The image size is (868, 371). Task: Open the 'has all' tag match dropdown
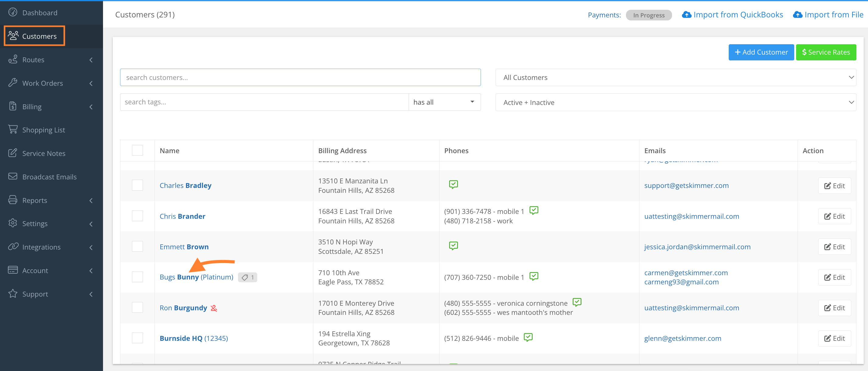tap(444, 102)
